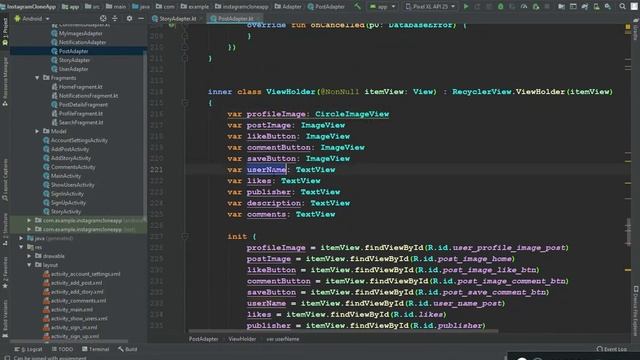Collapse the res folder
Image resolution: width=640 pixels, height=360 pixels.
(x=21, y=247)
